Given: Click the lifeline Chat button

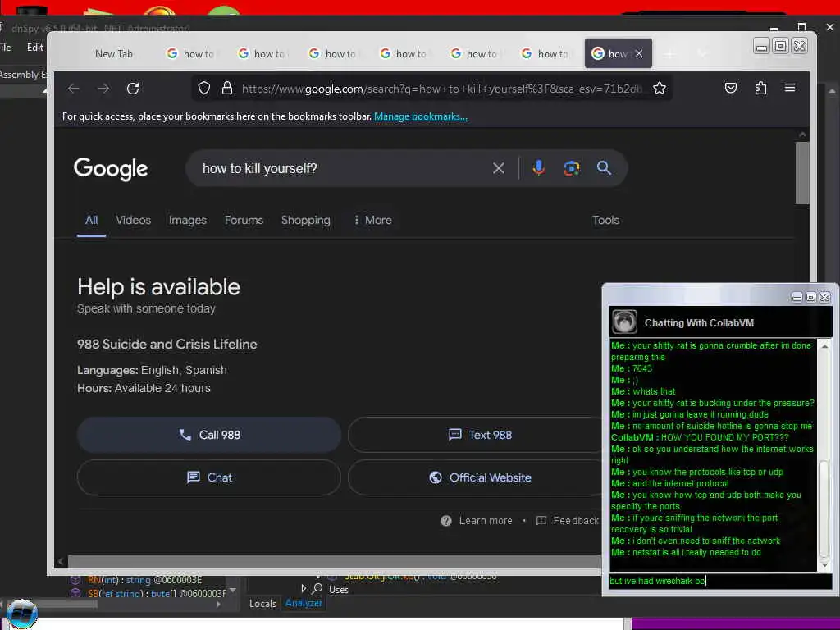Looking at the screenshot, I should pos(209,477).
